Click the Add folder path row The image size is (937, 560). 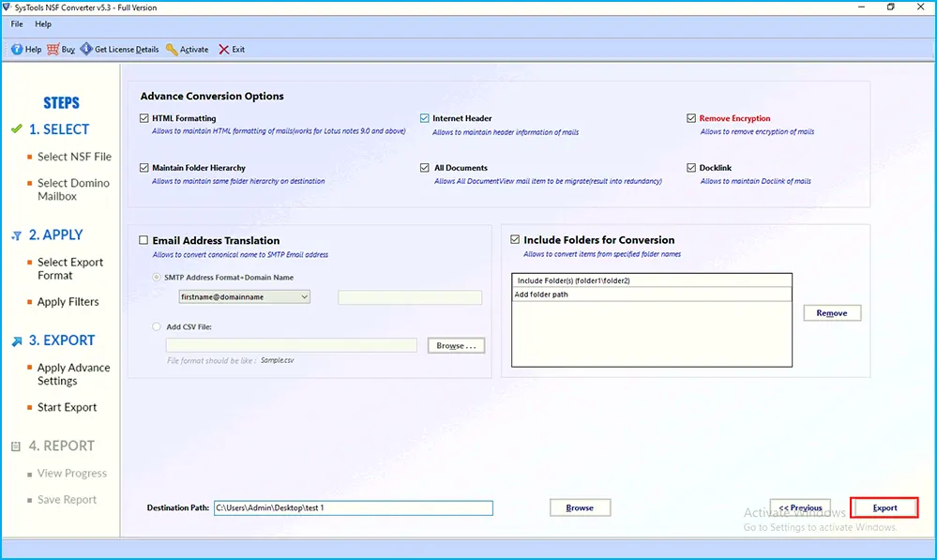[652, 294]
